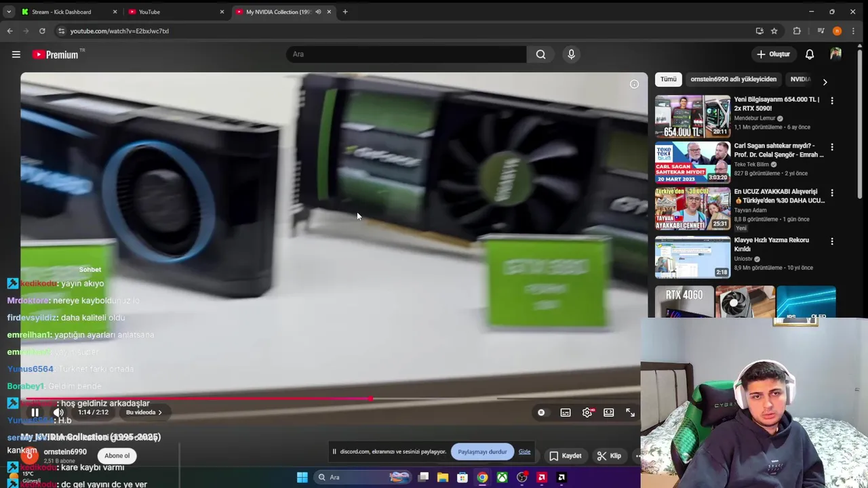
Task: View site information icon in address bar
Action: click(x=61, y=30)
